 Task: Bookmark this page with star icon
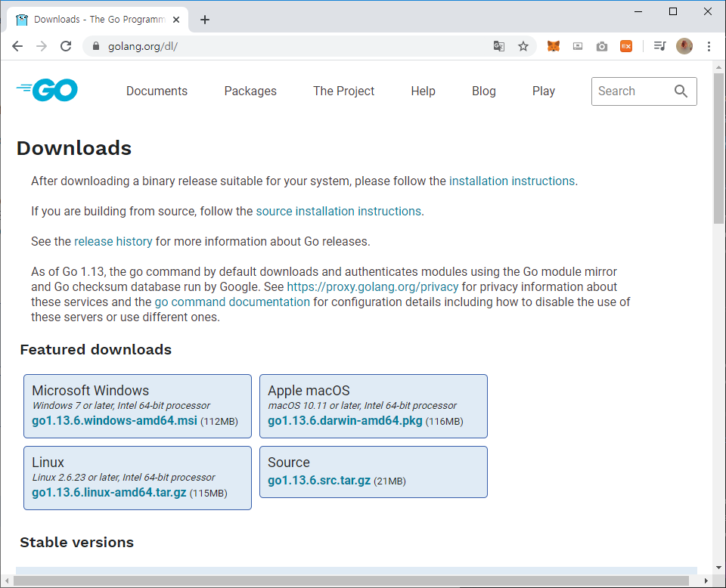tap(523, 46)
